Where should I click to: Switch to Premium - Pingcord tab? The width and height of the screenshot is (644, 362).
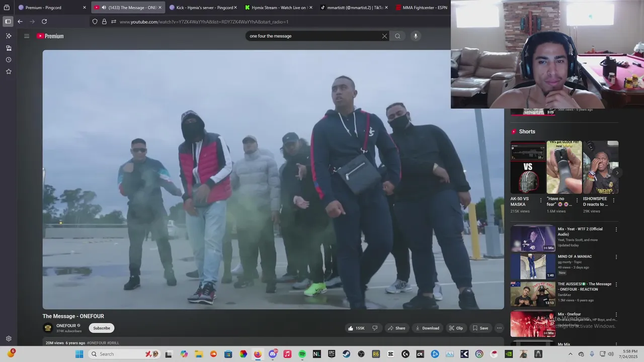pos(52,8)
